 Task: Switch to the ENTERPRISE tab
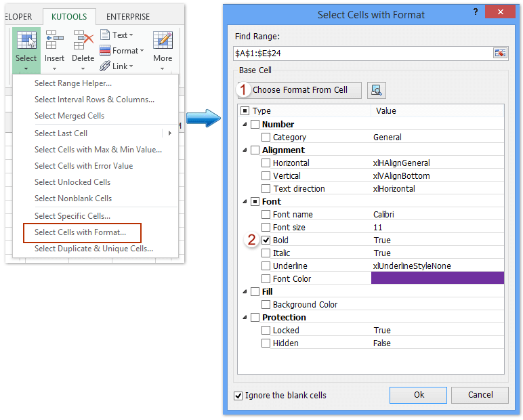128,17
